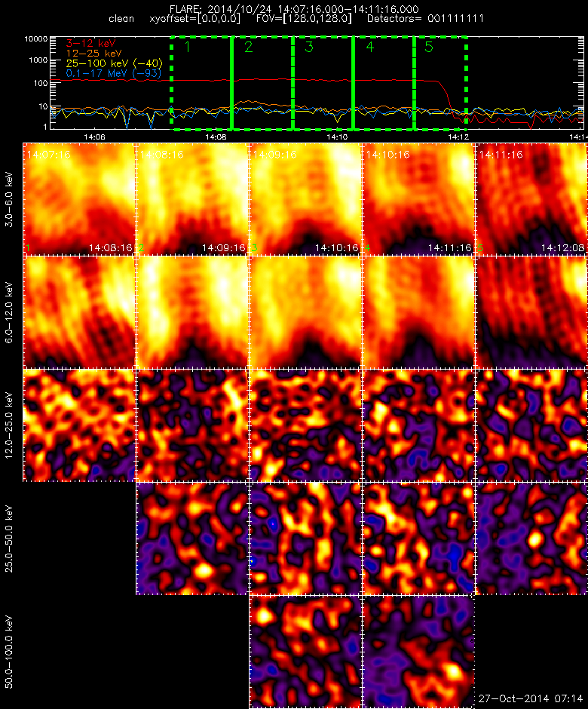This screenshot has height=709, width=588.
Task: Open the 25-50 keV image for interval 2
Action: coord(192,539)
